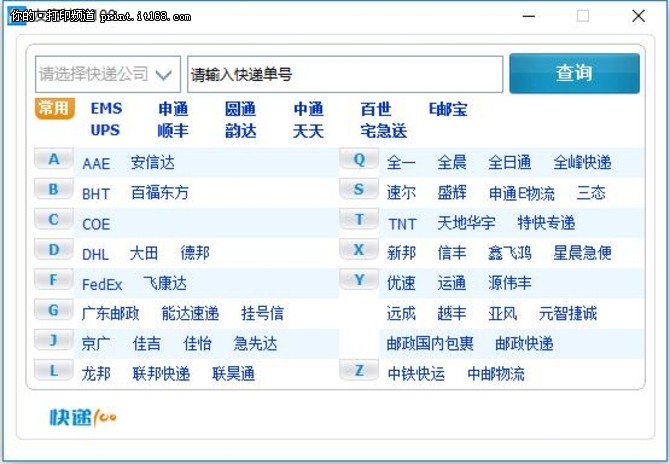Viewport: 670px width, 464px height.
Task: Select UPS courier
Action: [105, 130]
